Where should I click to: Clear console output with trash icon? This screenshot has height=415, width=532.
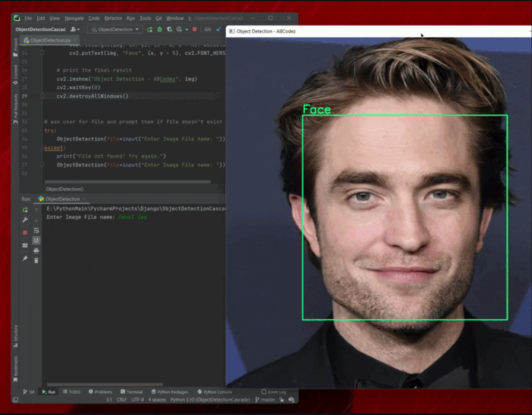pyautogui.click(x=36, y=260)
